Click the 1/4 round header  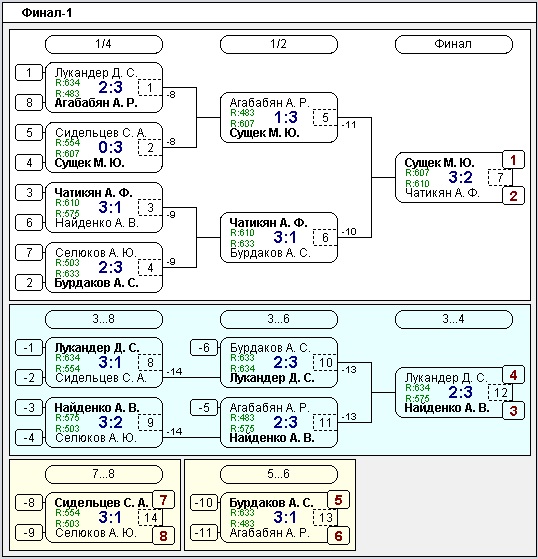104,44
